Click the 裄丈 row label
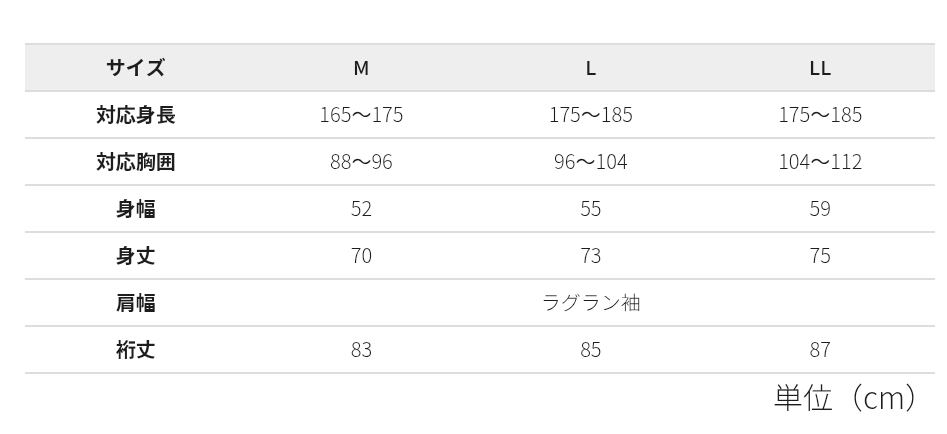 135,350
